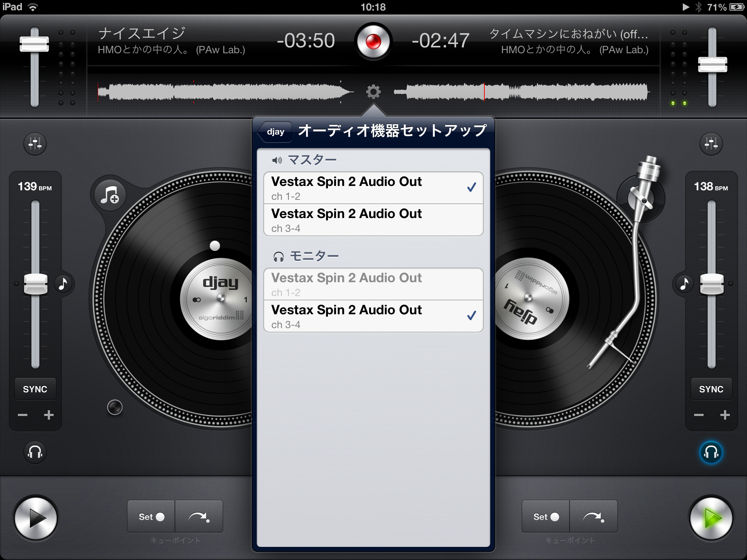The height and width of the screenshot is (560, 747).
Task: Play the left deck track
Action: 36,518
